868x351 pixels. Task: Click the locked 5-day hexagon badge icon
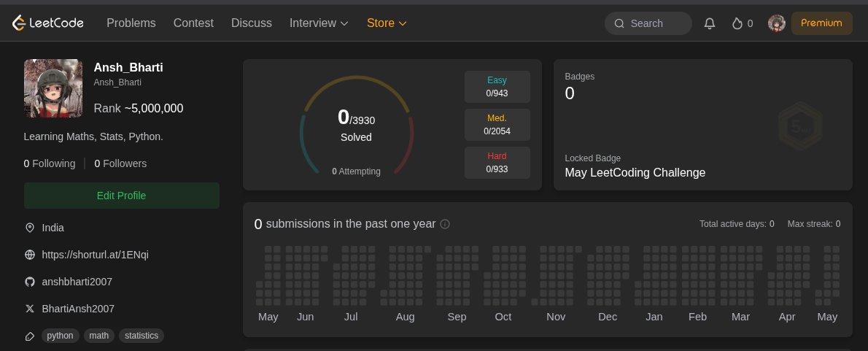800,126
